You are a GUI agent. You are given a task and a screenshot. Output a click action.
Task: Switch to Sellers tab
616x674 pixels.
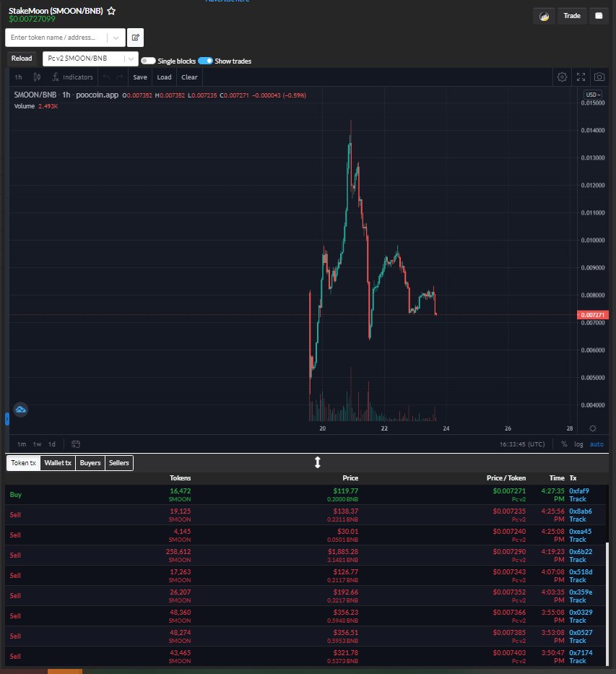[x=119, y=463]
